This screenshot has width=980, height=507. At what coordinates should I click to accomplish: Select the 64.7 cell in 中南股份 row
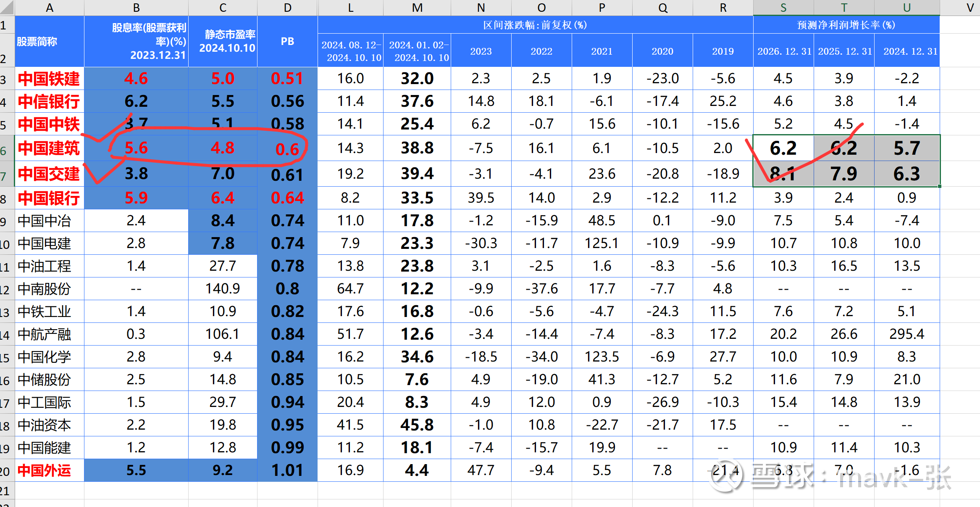(x=350, y=289)
